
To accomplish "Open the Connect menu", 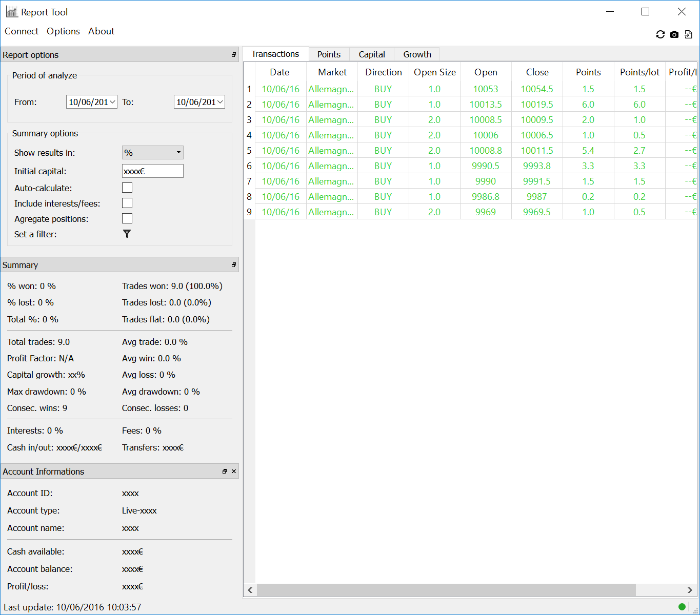I will coord(22,31).
